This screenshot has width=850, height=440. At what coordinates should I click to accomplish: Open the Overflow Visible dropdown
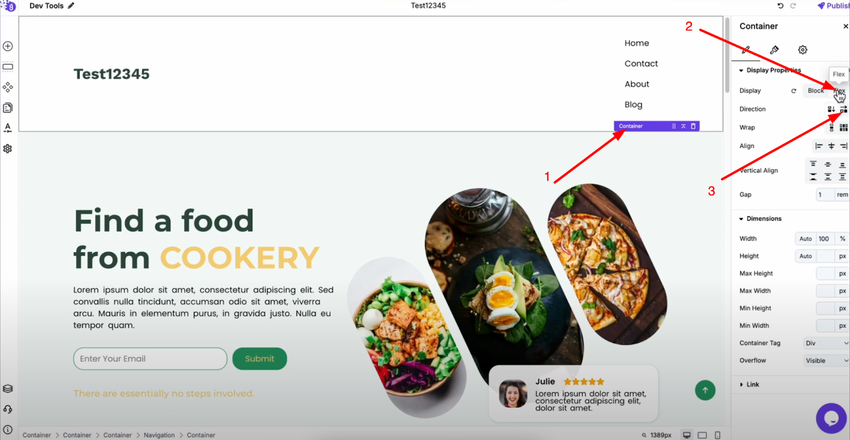coord(826,360)
